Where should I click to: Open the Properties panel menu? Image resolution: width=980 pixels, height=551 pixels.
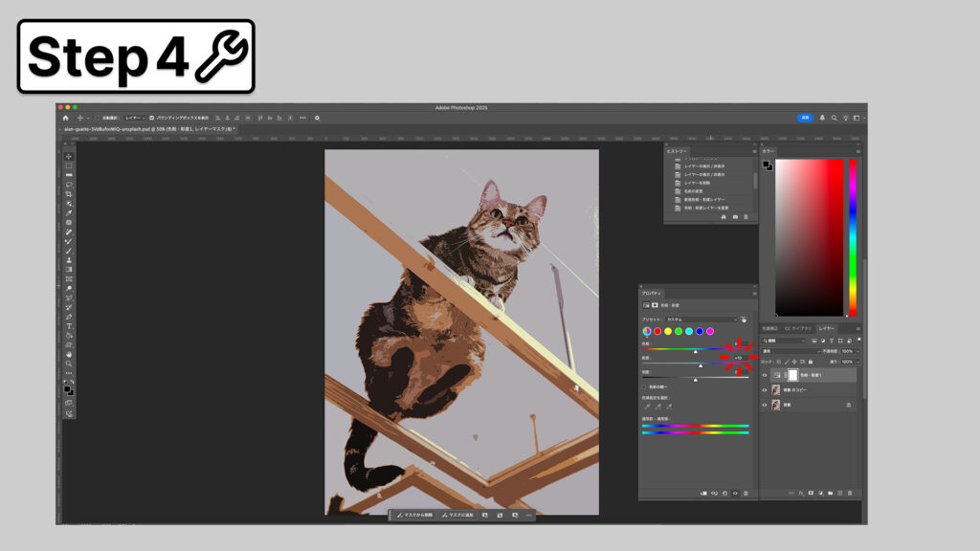(x=754, y=294)
